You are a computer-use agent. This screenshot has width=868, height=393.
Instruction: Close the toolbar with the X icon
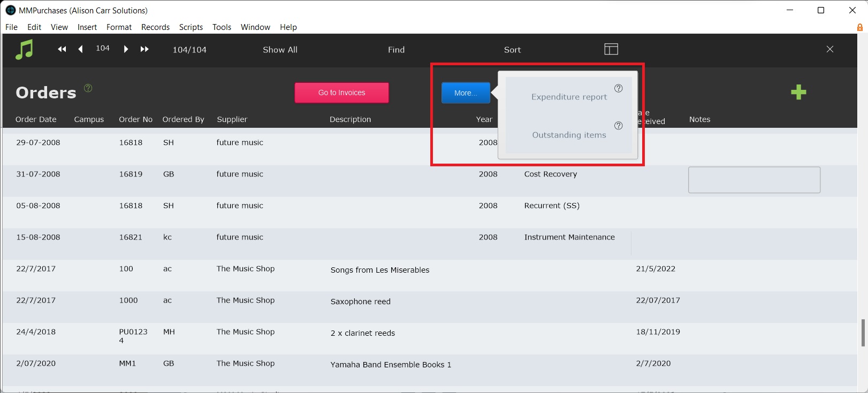[x=830, y=49]
